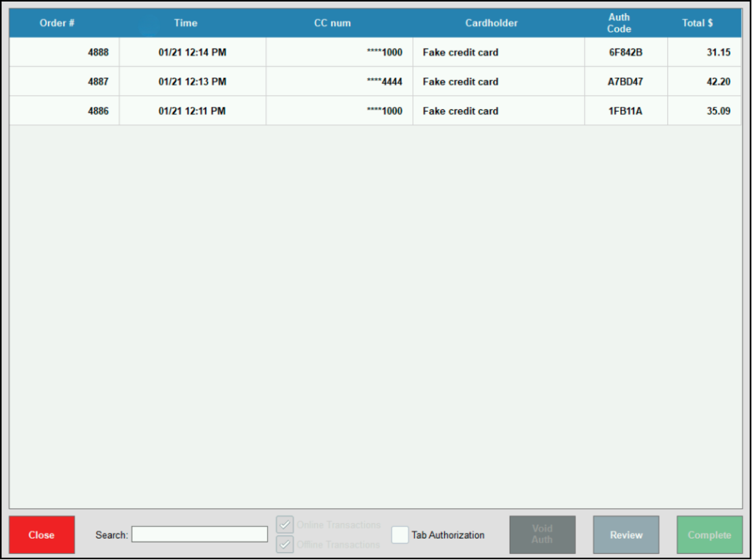Click the card number ****4444 cell
This screenshot has width=752, height=560.
click(x=384, y=82)
